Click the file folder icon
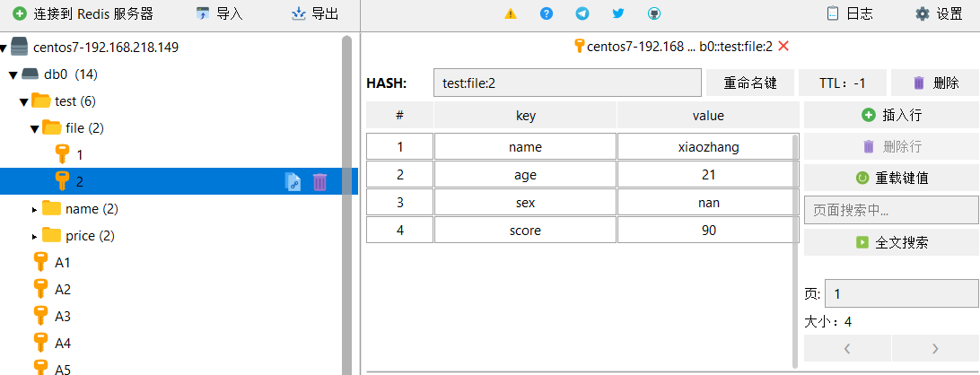The height and width of the screenshot is (375, 980). pyautogui.click(x=51, y=127)
